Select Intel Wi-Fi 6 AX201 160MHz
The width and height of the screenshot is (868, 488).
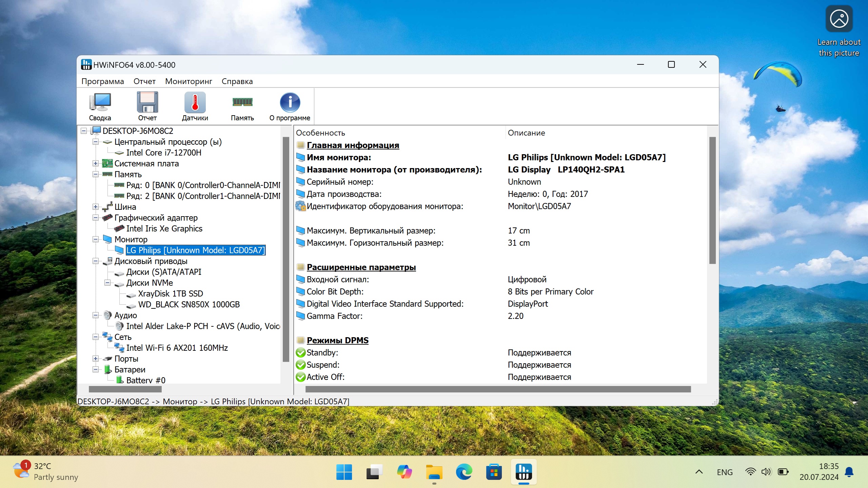pos(177,348)
